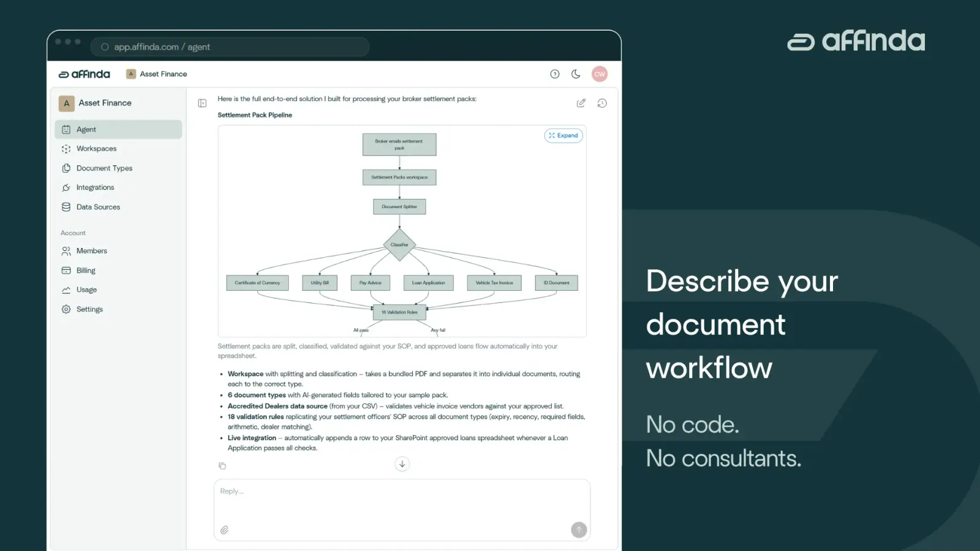Attach a file with paperclip icon

point(225,530)
